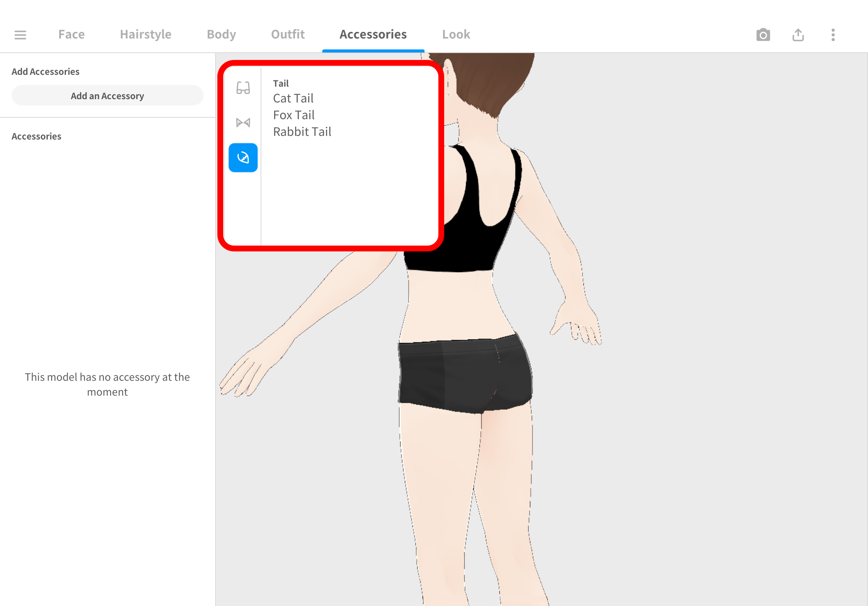868x606 pixels.
Task: Switch to the Face tab
Action: tap(71, 34)
